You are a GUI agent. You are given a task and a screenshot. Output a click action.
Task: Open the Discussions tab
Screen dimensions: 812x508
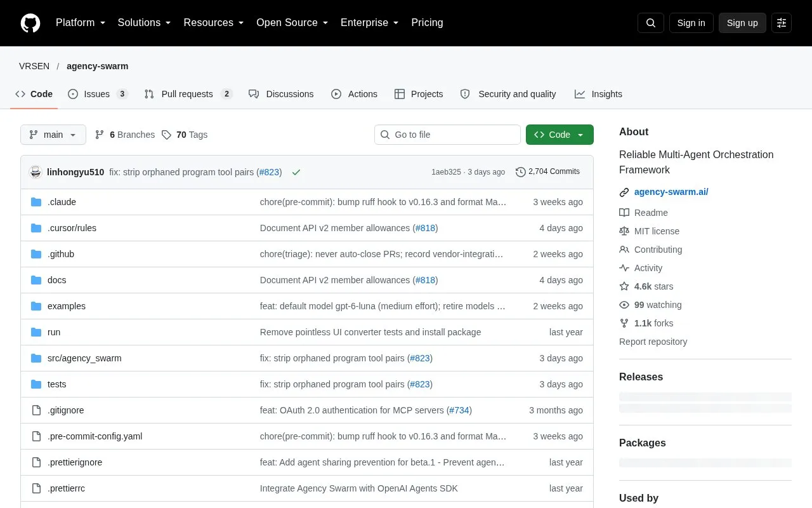tap(281, 94)
